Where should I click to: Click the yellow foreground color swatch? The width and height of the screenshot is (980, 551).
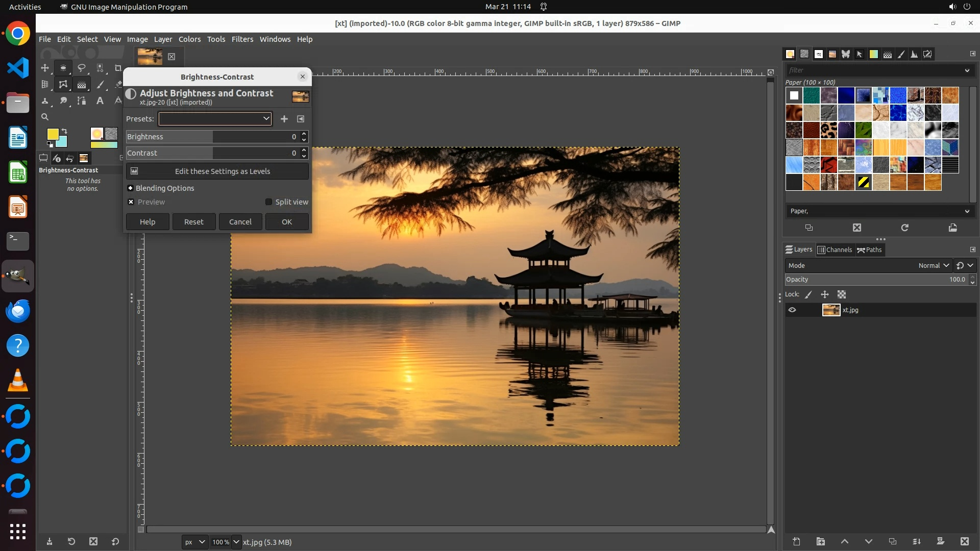[x=53, y=134]
